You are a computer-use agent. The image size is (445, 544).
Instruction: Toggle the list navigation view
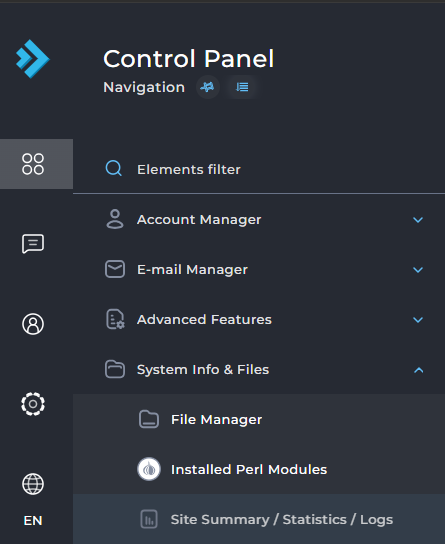pyautogui.click(x=242, y=87)
